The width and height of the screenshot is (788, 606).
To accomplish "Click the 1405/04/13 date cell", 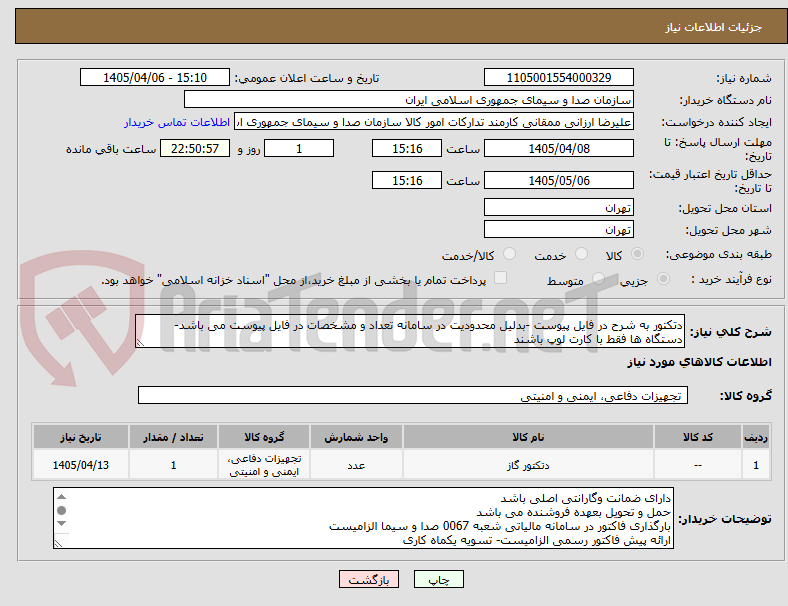I will click(81, 465).
